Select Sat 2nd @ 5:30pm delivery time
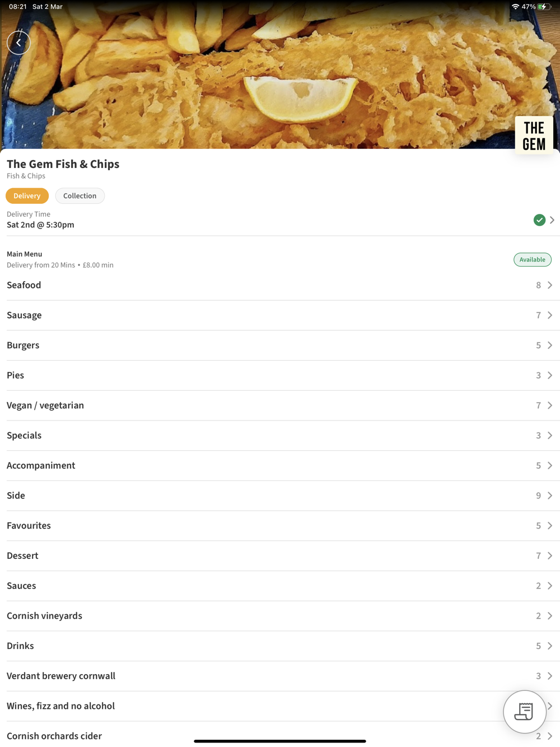This screenshot has width=560, height=747. pos(40,225)
